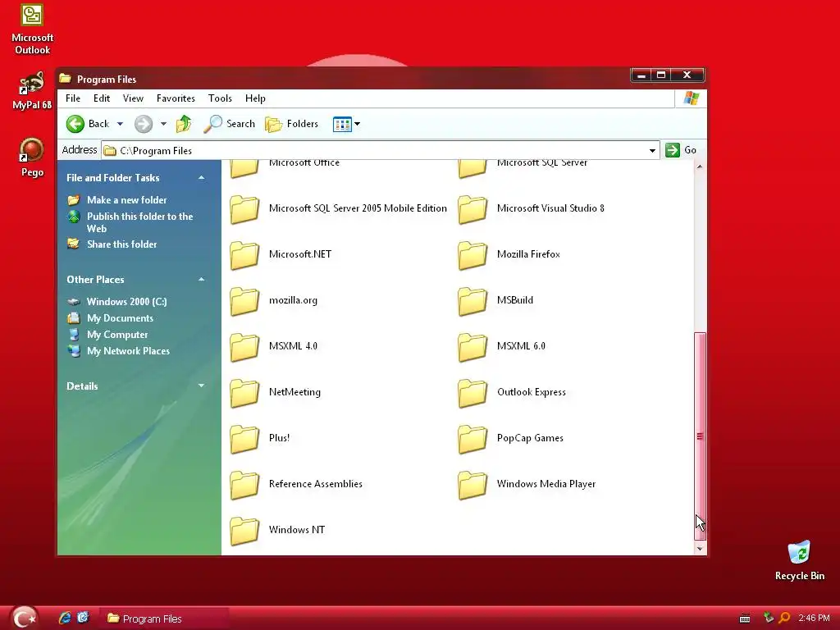
Task: Click the 2:46 PM clock
Action: click(x=814, y=618)
